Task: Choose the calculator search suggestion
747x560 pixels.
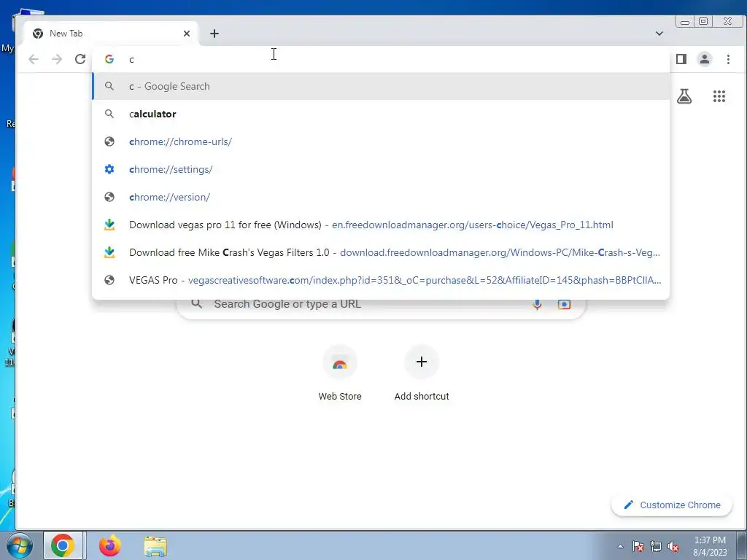Action: point(381,114)
